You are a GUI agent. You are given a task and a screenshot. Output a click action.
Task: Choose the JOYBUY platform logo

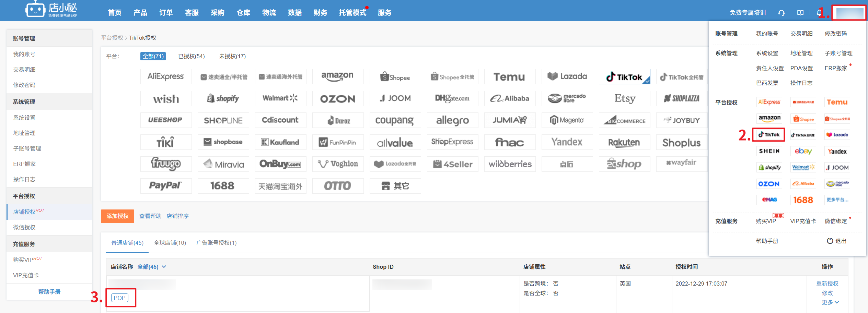682,120
